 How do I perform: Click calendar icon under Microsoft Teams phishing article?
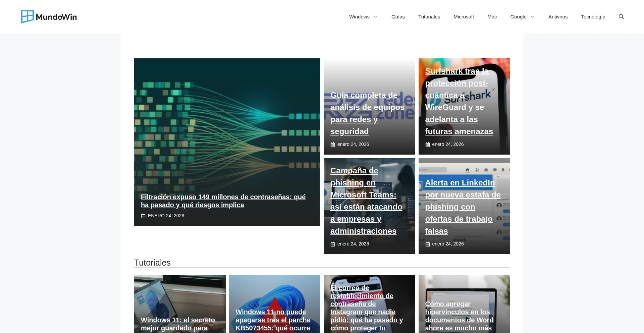(333, 244)
